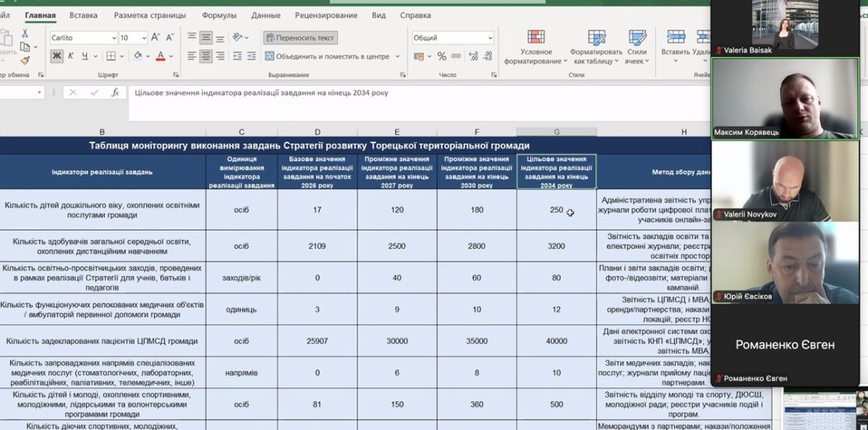868x430 pixels.
Task: Select Максим Корявець video tile
Action: click(x=786, y=98)
